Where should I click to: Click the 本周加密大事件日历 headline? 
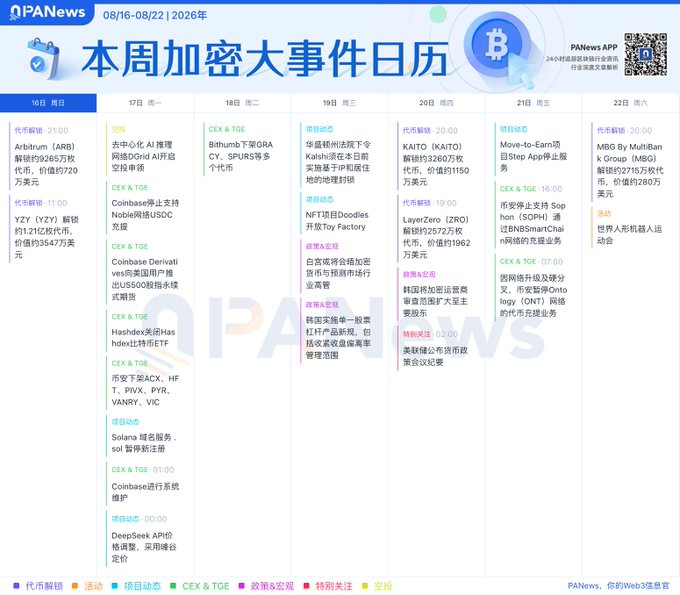(x=265, y=59)
